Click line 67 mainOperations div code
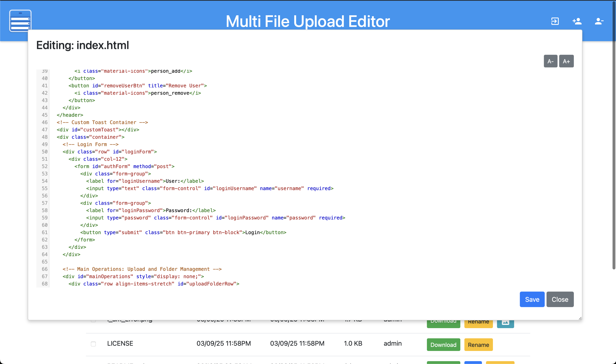 (133, 276)
